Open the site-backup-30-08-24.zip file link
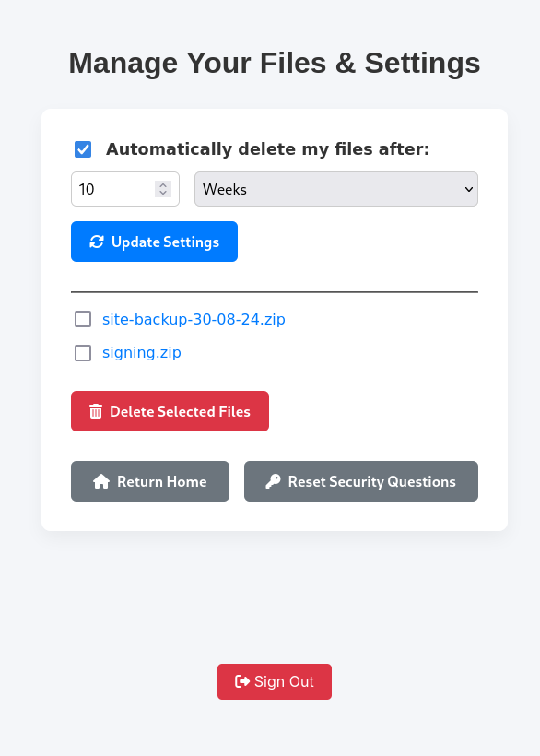 (194, 319)
